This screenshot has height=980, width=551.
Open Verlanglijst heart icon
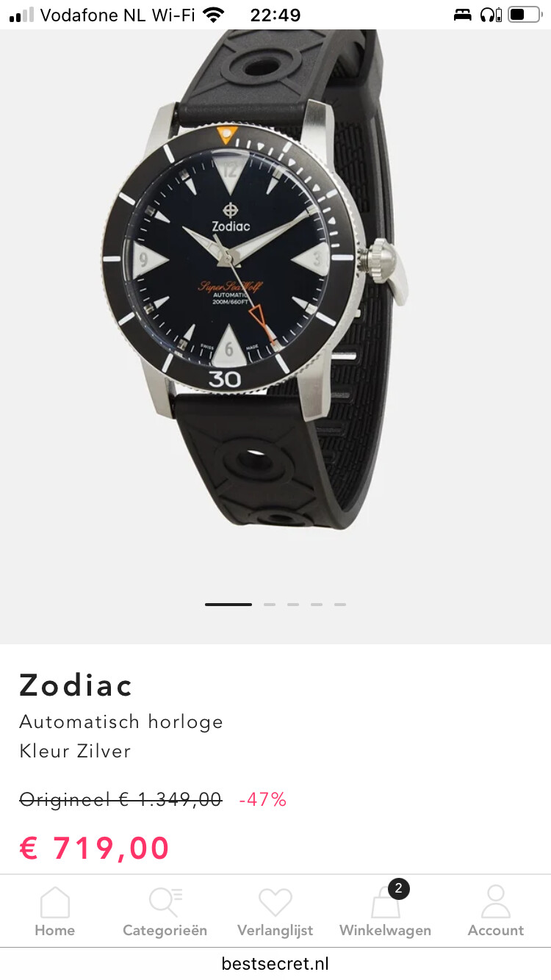click(x=275, y=902)
